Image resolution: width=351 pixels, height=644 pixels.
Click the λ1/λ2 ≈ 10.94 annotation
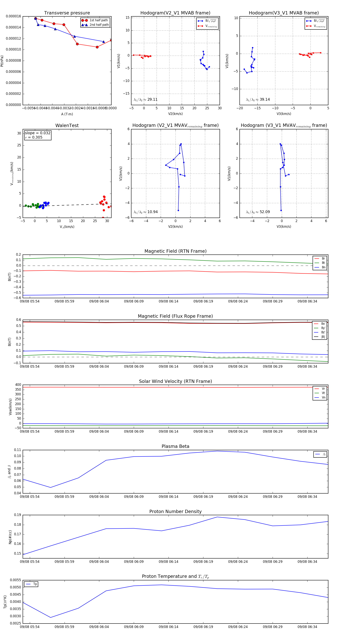click(x=146, y=212)
